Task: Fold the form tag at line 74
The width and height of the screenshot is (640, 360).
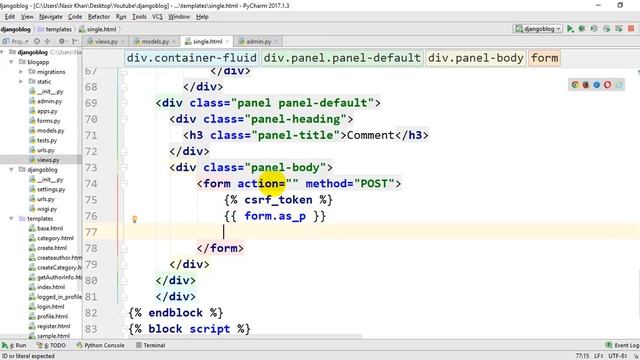Action: tap(124, 184)
